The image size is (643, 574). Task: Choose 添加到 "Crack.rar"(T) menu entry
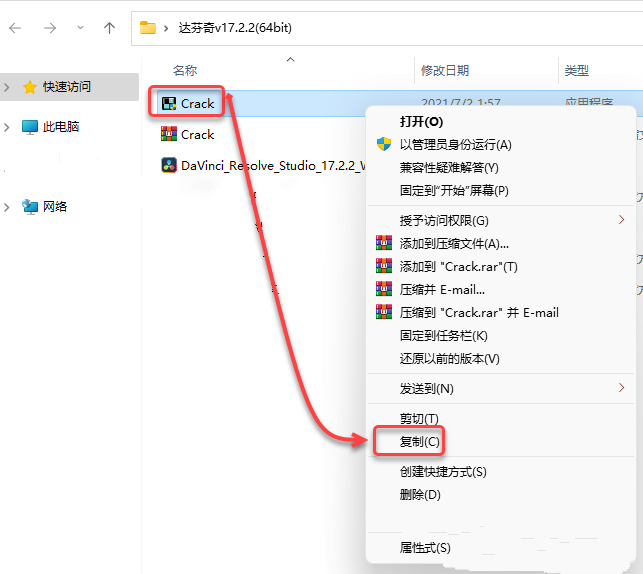[458, 267]
